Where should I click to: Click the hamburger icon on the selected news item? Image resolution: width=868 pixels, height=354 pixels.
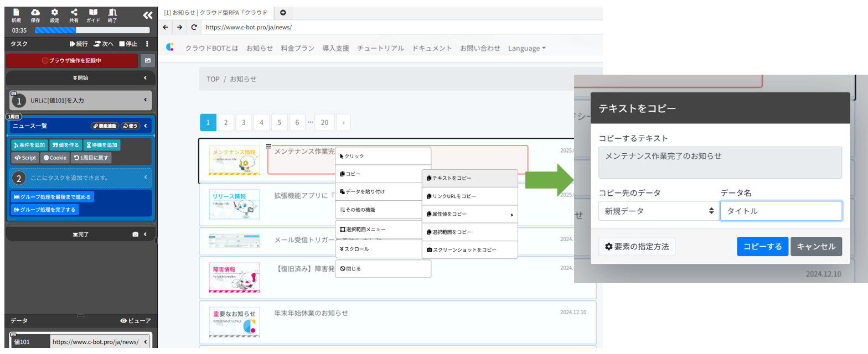pyautogui.click(x=268, y=146)
